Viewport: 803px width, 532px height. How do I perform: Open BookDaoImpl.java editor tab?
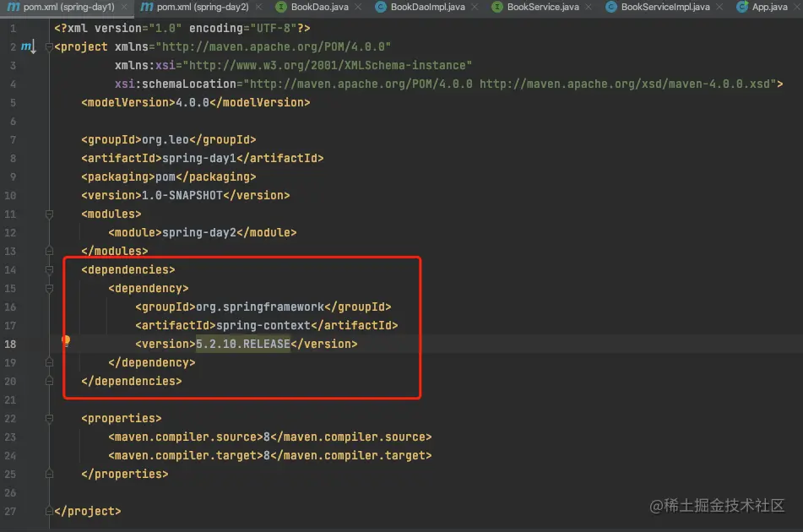(x=427, y=7)
